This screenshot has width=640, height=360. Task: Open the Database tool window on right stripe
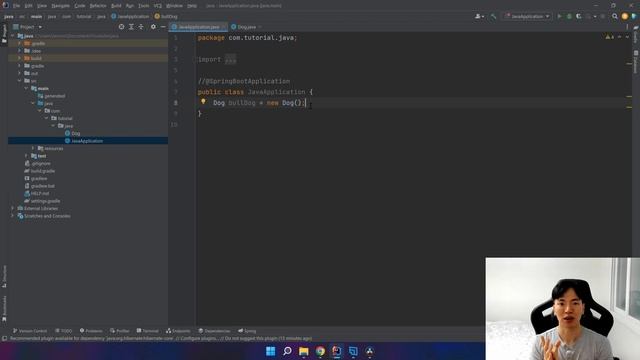[x=636, y=62]
